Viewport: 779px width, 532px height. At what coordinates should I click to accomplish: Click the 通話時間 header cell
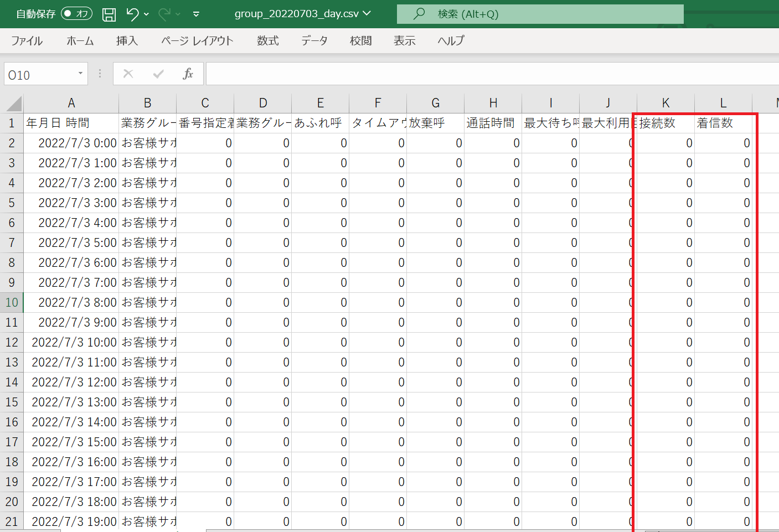click(x=493, y=123)
